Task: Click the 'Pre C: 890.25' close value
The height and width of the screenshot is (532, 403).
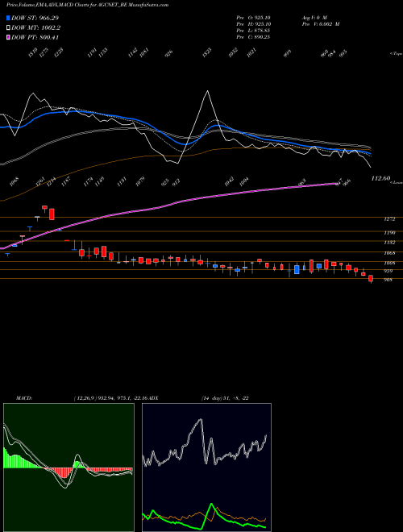Action: tap(253, 37)
